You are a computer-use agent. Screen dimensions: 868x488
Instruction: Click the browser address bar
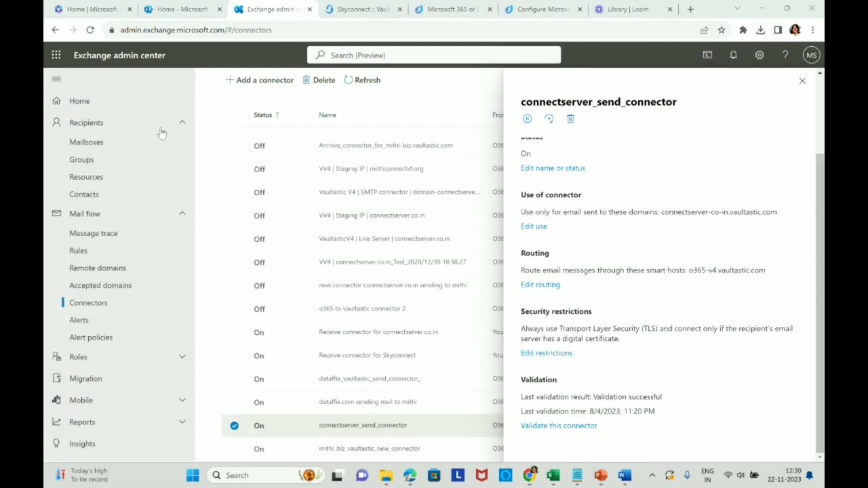(x=400, y=30)
